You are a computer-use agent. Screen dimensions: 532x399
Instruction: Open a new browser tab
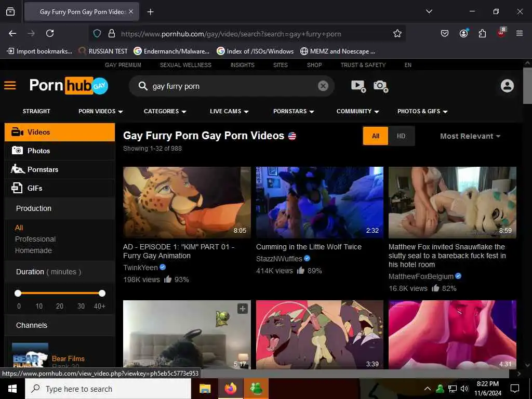pos(150,12)
